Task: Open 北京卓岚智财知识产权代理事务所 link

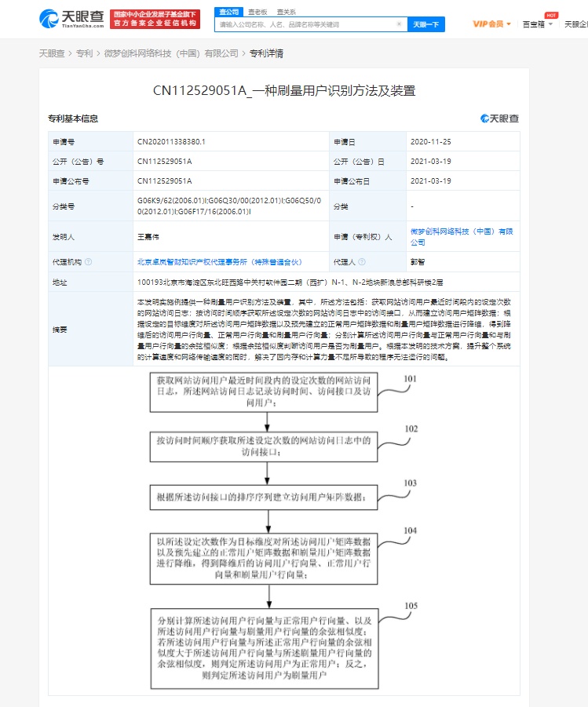Action: 220,262
